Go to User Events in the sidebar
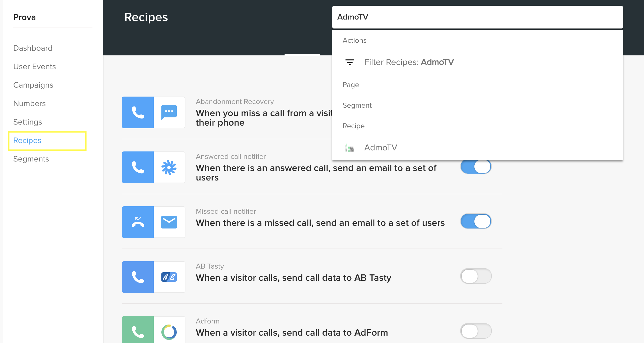 (x=35, y=66)
